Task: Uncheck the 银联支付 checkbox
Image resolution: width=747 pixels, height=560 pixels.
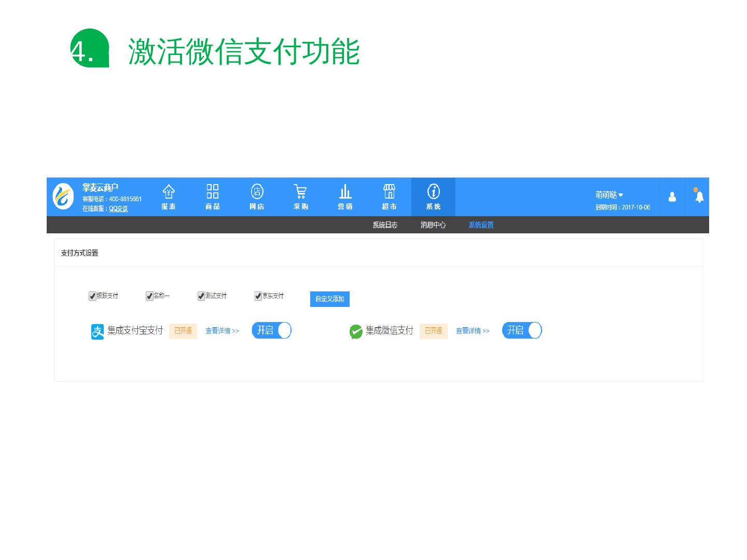Action: (x=92, y=296)
